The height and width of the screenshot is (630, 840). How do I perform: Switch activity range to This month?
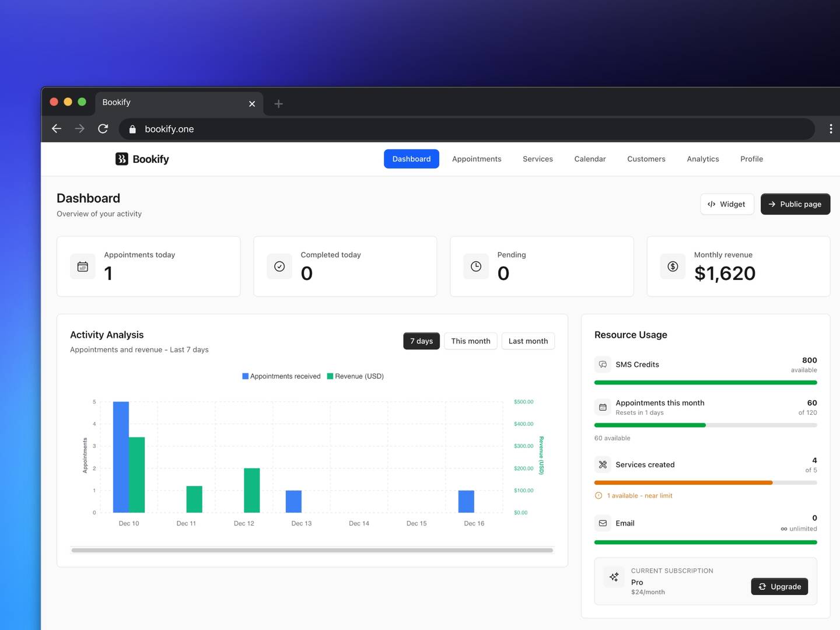(x=470, y=341)
